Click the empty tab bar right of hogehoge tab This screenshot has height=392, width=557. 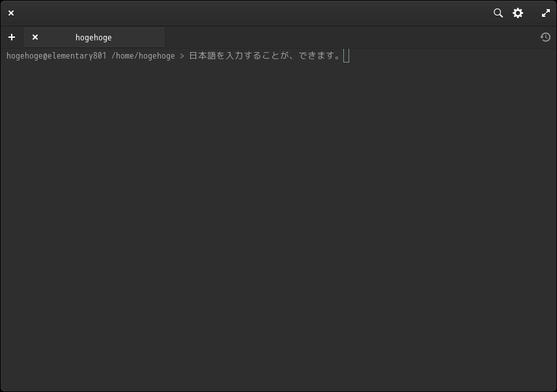(x=352, y=37)
